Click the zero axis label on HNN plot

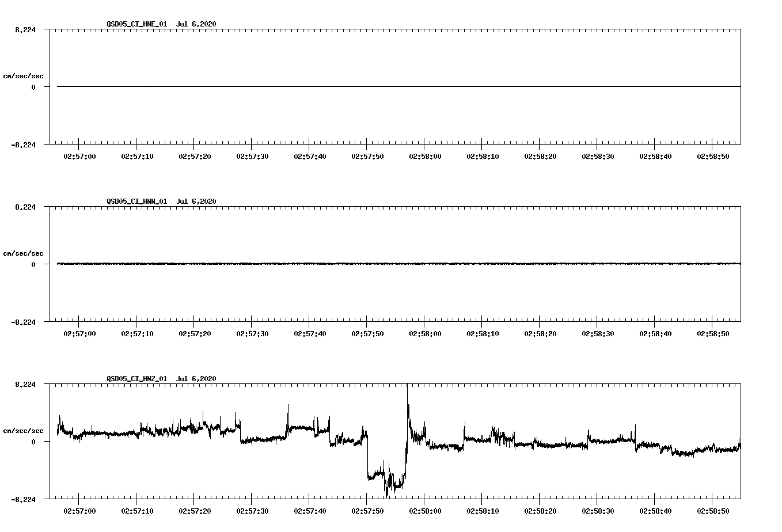pyautogui.click(x=33, y=265)
